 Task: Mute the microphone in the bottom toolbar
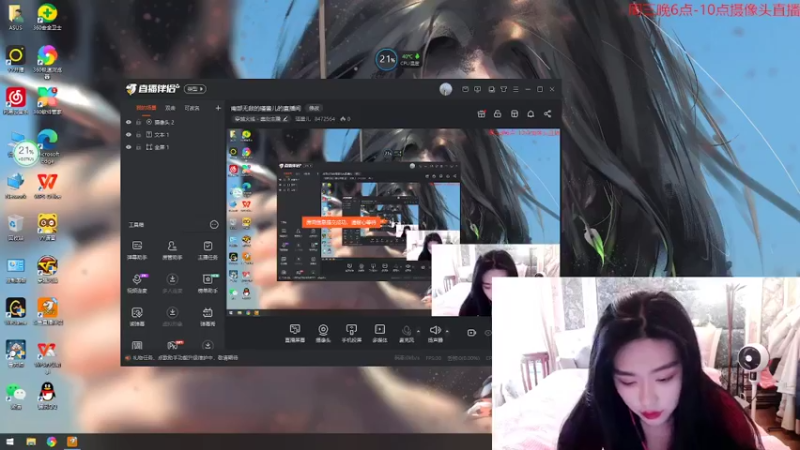point(406,333)
